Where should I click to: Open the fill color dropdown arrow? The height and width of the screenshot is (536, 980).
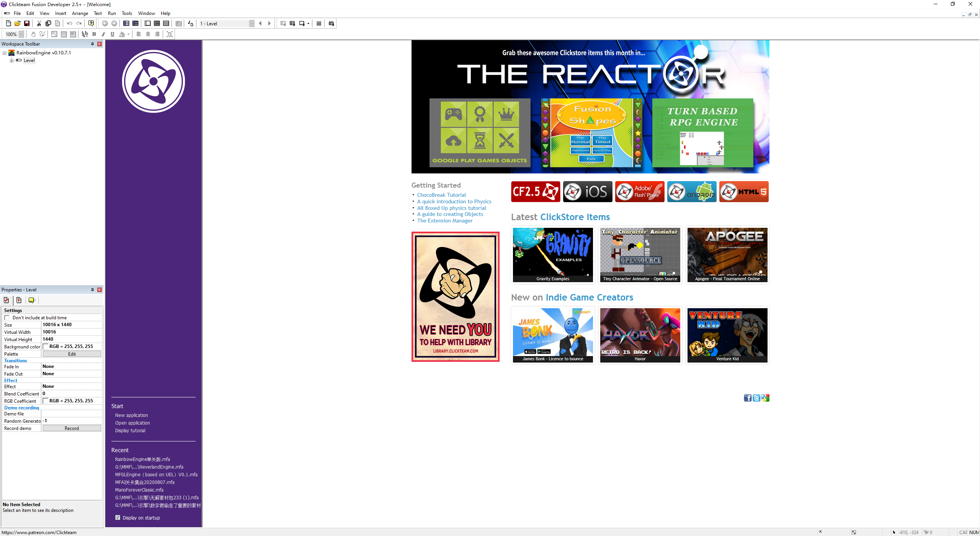(x=128, y=34)
